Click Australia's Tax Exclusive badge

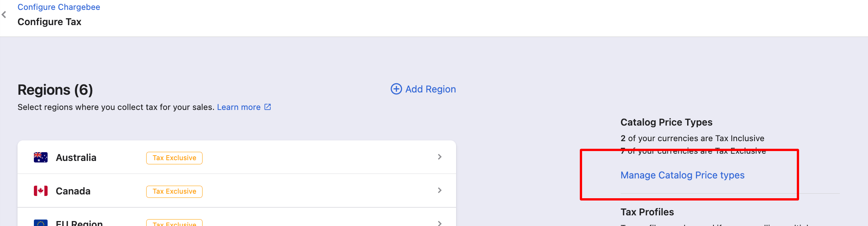[174, 158]
